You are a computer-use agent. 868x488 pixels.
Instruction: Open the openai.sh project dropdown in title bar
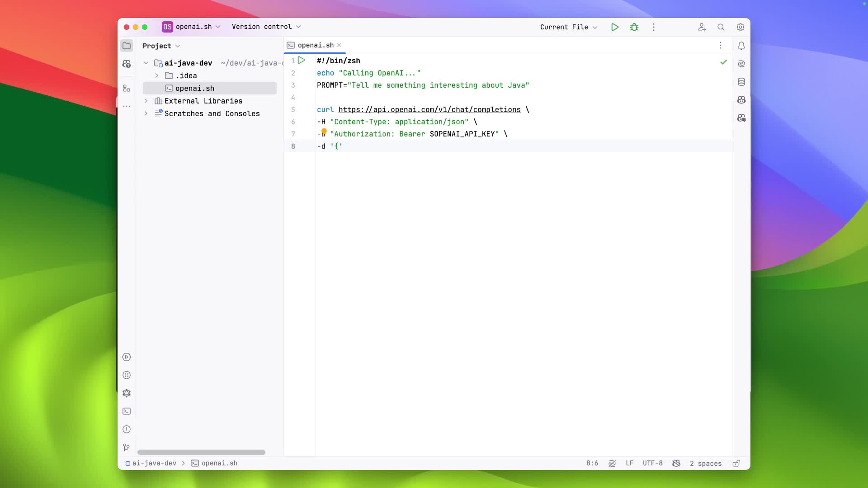coord(191,27)
